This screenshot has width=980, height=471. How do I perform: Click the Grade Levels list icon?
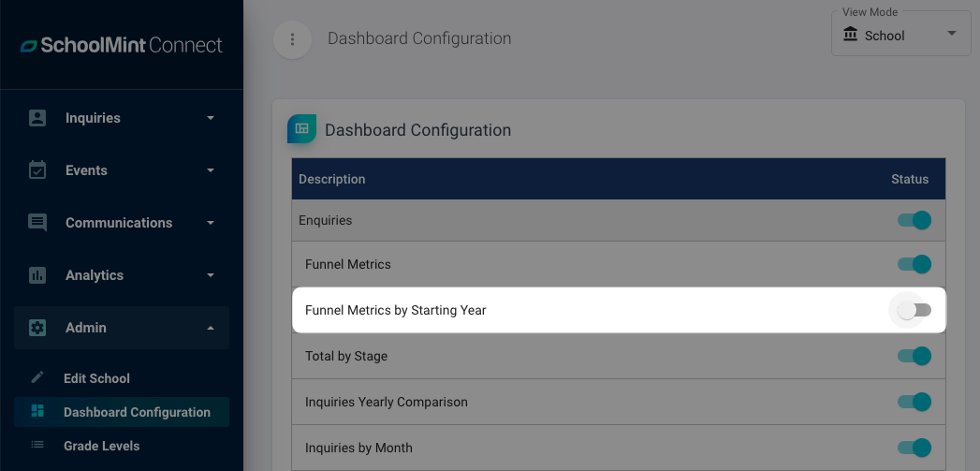click(37, 446)
